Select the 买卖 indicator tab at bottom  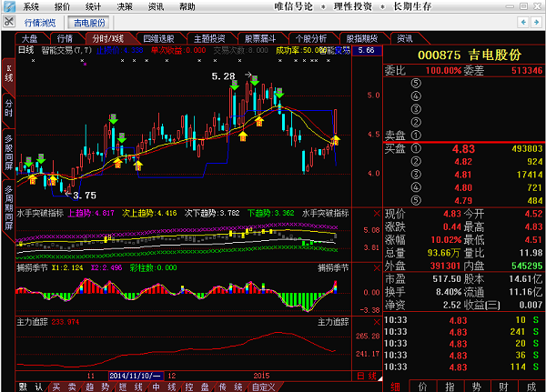58,387
